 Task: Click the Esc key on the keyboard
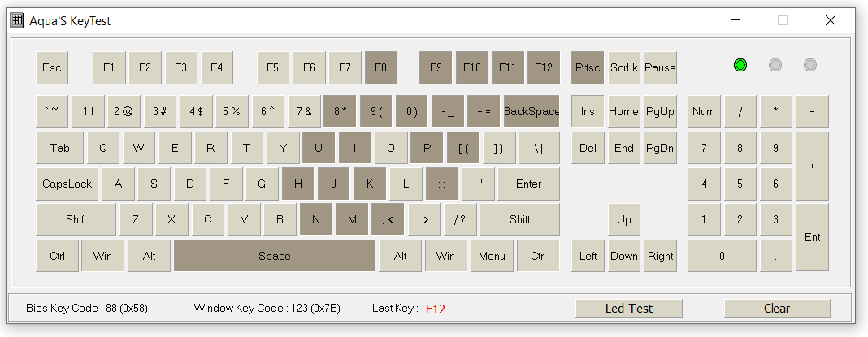52,67
